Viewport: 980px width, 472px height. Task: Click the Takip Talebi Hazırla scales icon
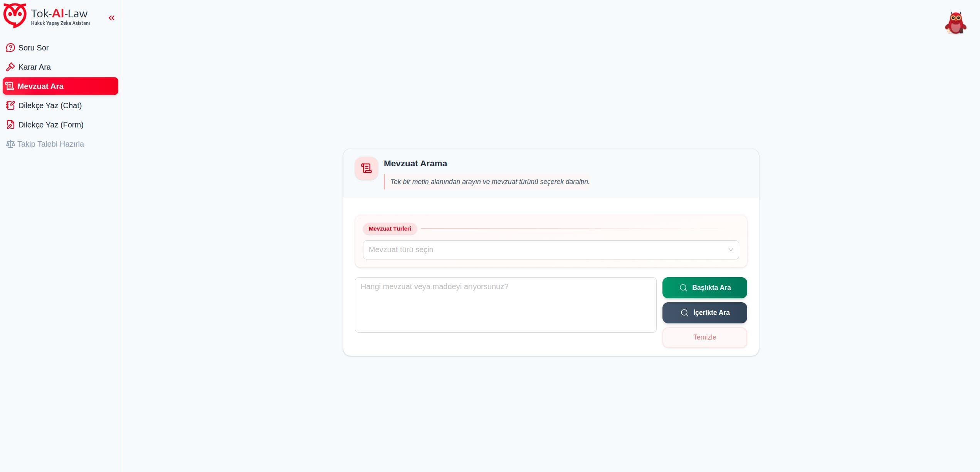10,144
